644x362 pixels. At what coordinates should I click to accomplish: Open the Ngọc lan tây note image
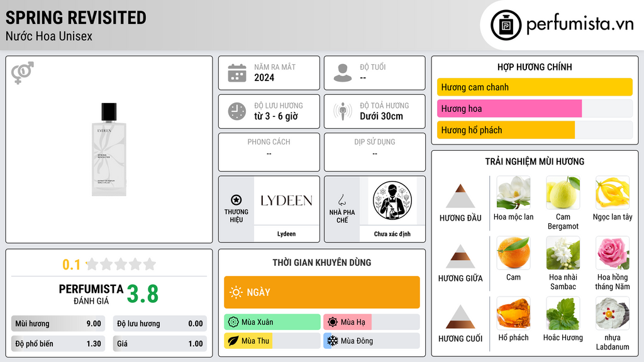(613, 192)
